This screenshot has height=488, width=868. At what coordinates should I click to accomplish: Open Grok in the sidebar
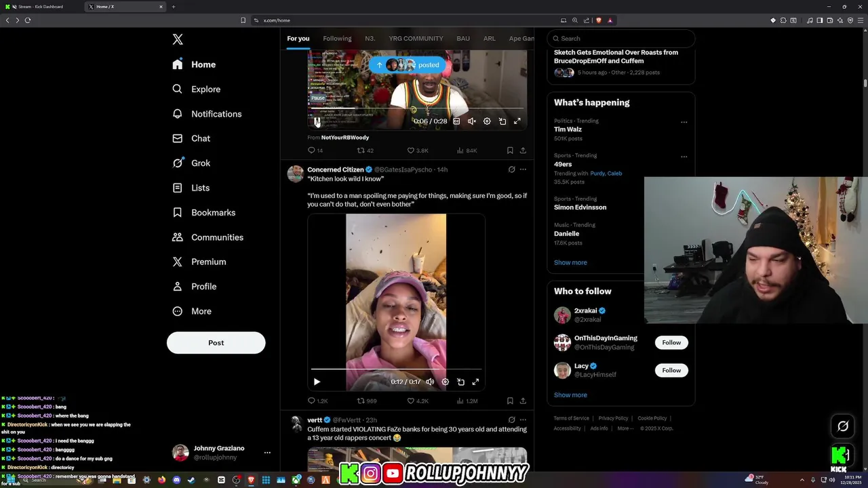click(191, 163)
